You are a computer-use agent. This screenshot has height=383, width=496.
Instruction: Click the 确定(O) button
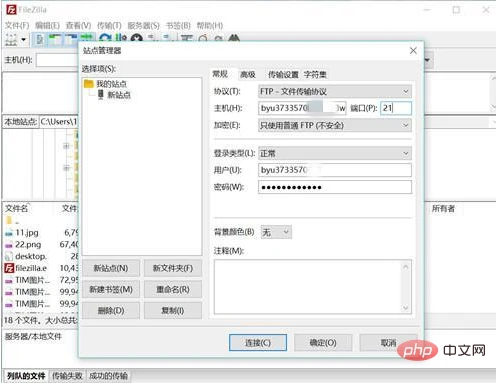point(323,343)
